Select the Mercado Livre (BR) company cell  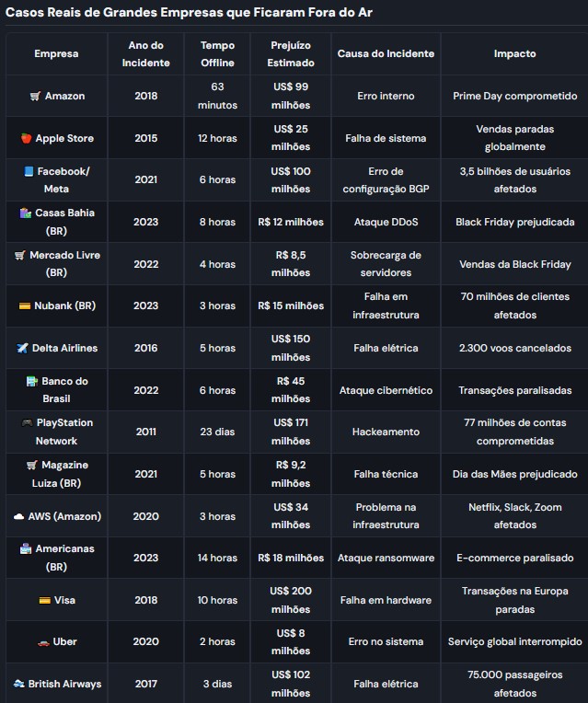point(56,264)
